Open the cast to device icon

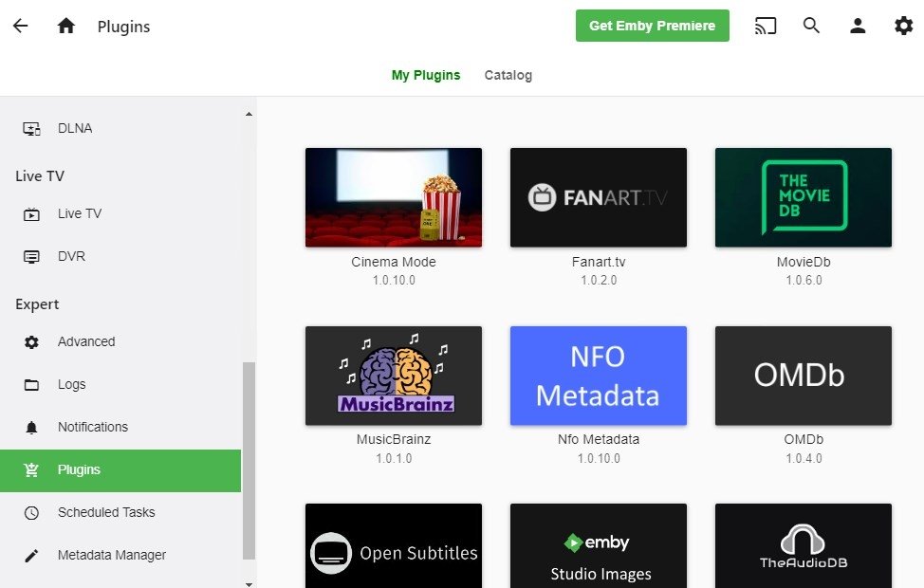[766, 26]
